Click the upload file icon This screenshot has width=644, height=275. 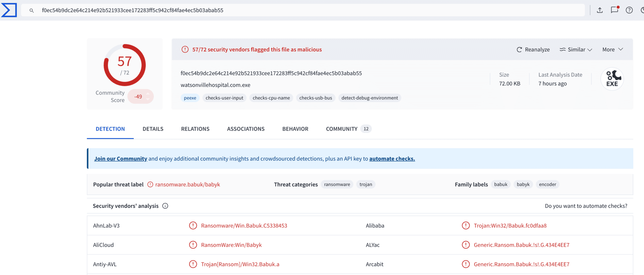[x=600, y=10]
